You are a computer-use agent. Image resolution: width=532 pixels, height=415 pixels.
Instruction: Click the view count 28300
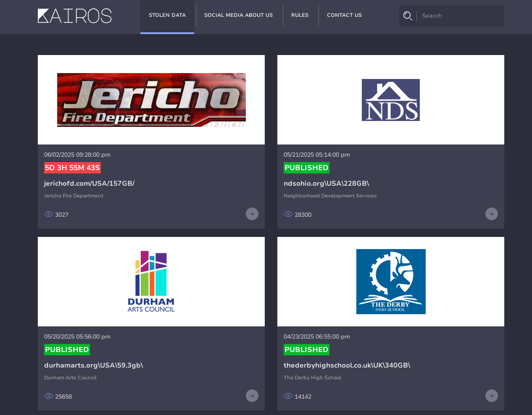point(303,215)
